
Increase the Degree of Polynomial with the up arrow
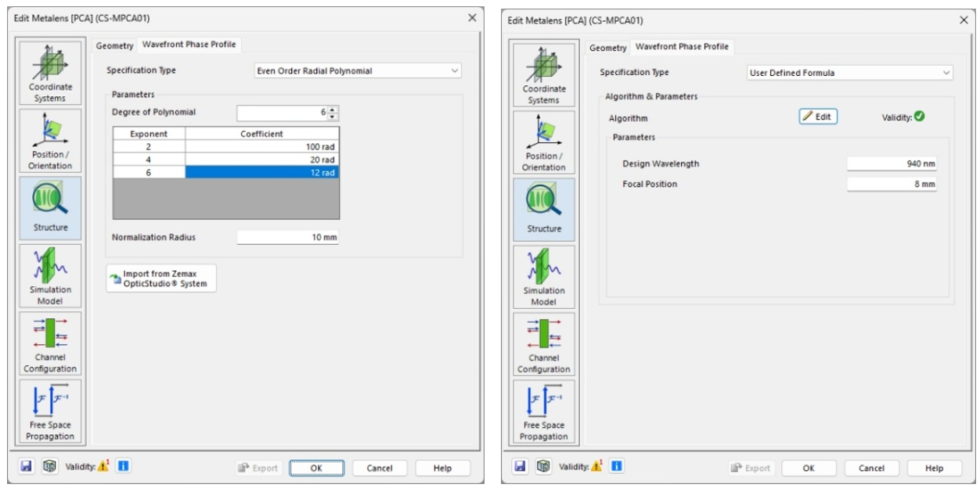333,109
